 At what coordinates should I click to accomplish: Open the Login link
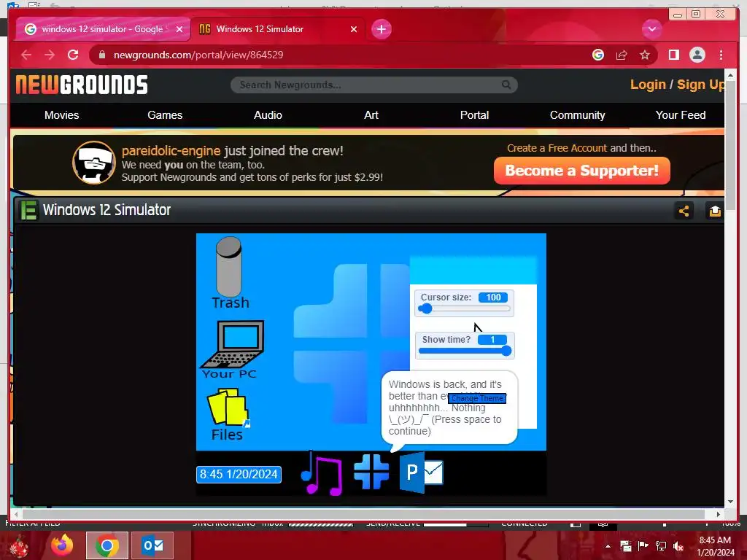648,85
